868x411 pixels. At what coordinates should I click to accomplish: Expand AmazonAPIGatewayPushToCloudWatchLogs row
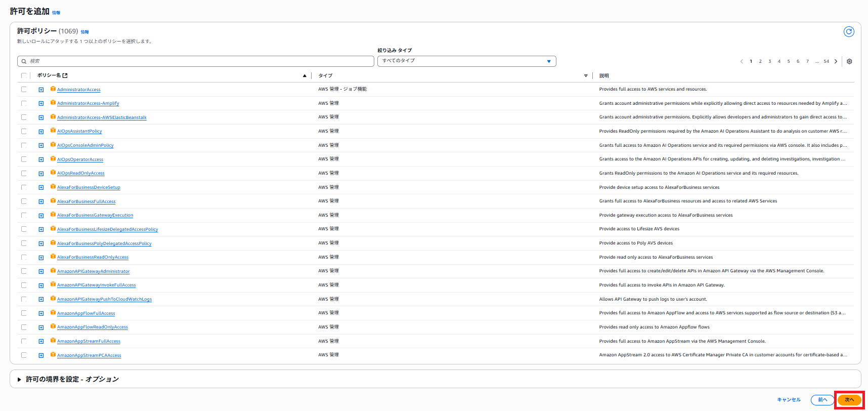pyautogui.click(x=41, y=300)
